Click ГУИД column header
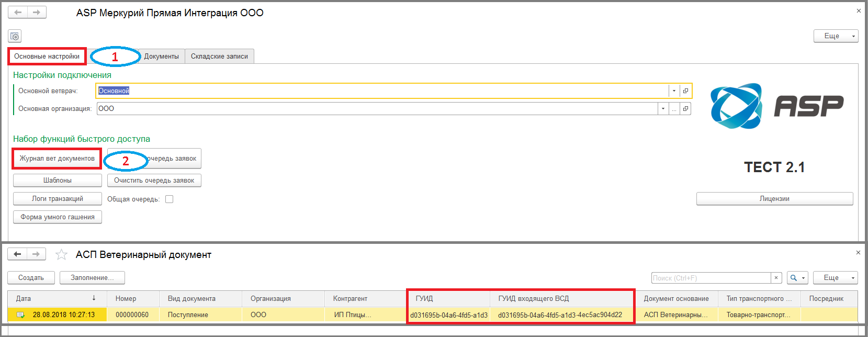The height and width of the screenshot is (337, 868). pyautogui.click(x=449, y=298)
